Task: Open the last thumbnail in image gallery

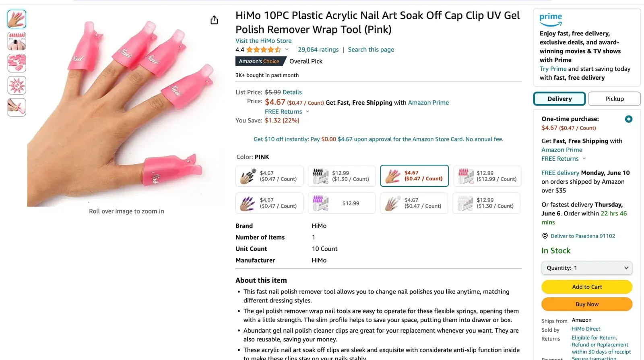Action: pos(17,108)
